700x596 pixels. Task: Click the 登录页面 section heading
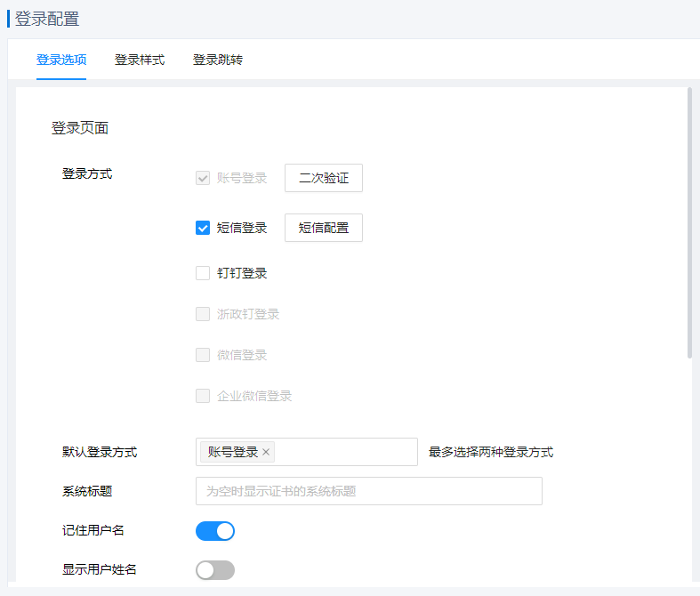point(80,128)
